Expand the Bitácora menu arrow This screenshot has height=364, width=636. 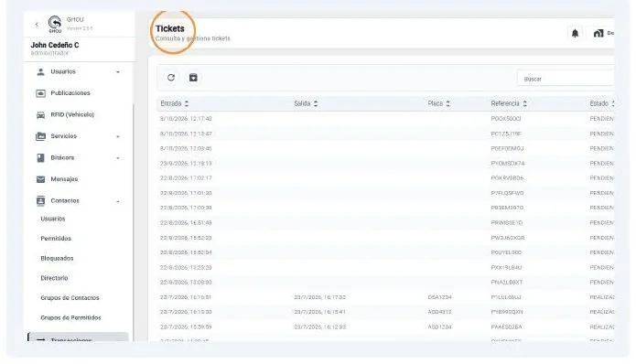pyautogui.click(x=118, y=158)
